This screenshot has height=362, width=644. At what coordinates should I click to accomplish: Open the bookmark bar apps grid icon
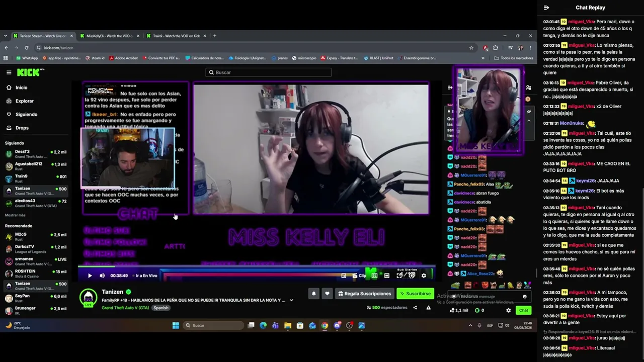[x=6, y=58]
